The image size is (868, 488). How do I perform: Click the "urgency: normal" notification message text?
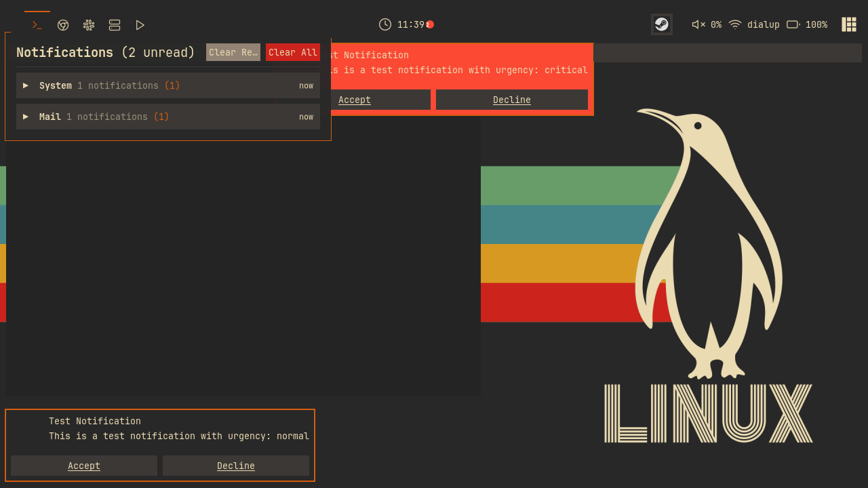pyautogui.click(x=179, y=436)
